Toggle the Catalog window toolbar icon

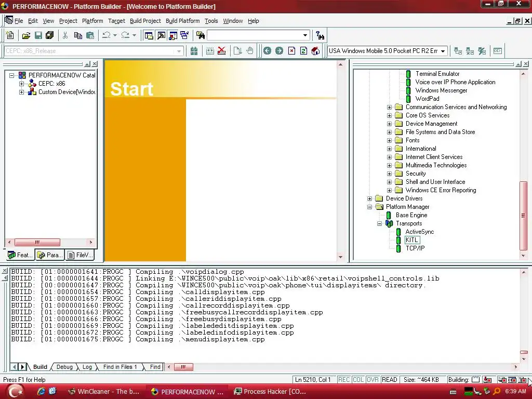173,35
